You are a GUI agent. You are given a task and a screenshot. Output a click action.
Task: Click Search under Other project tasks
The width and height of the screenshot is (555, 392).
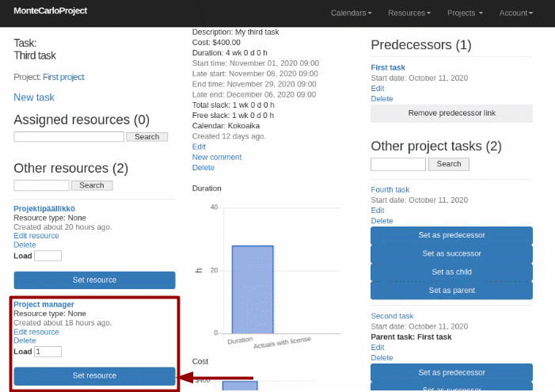coord(449,164)
